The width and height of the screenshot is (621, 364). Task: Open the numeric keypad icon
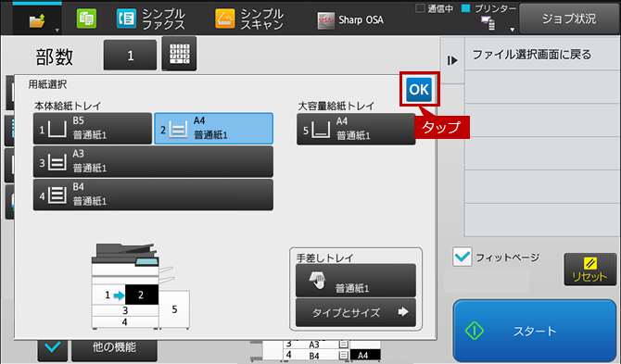(179, 54)
